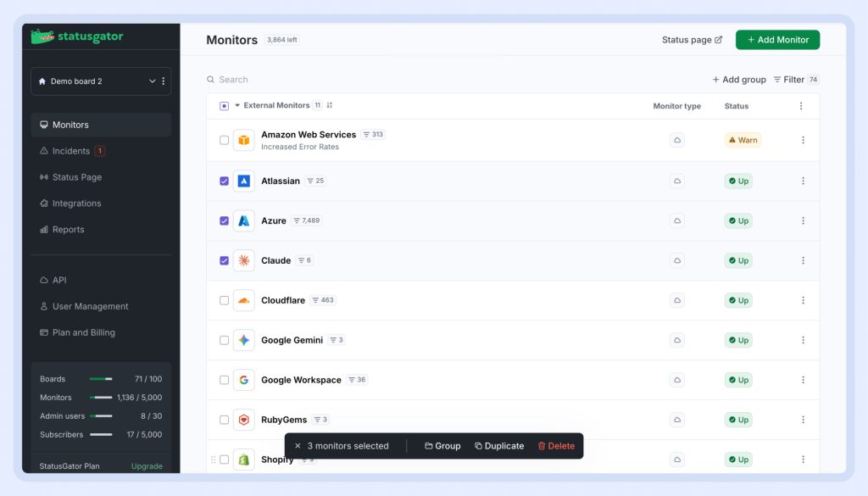Duplicate the selected monitors

(499, 446)
